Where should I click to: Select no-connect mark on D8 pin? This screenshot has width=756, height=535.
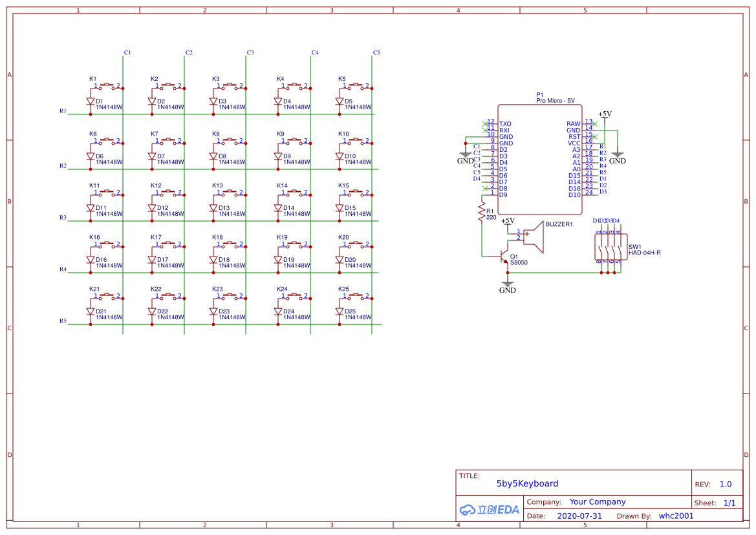(485, 189)
